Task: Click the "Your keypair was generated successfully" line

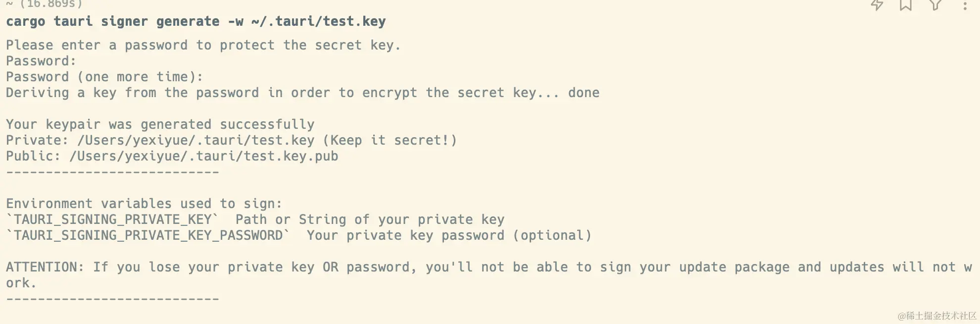Action: tap(160, 124)
